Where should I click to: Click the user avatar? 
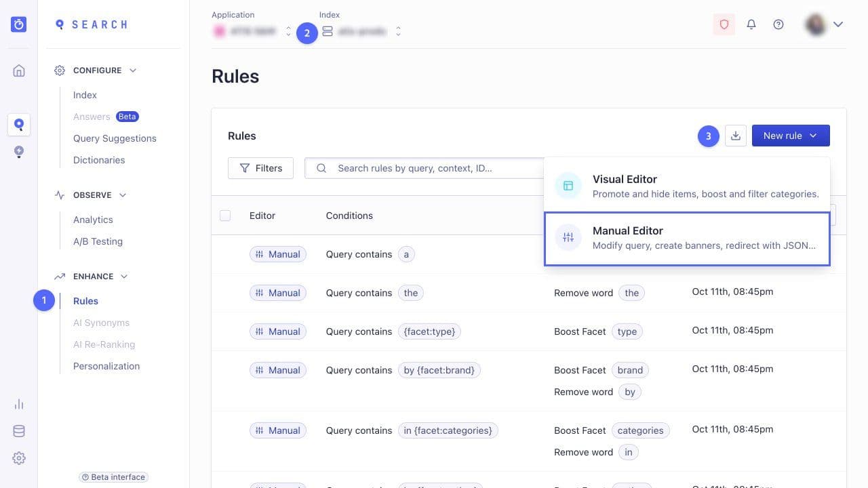(x=815, y=24)
